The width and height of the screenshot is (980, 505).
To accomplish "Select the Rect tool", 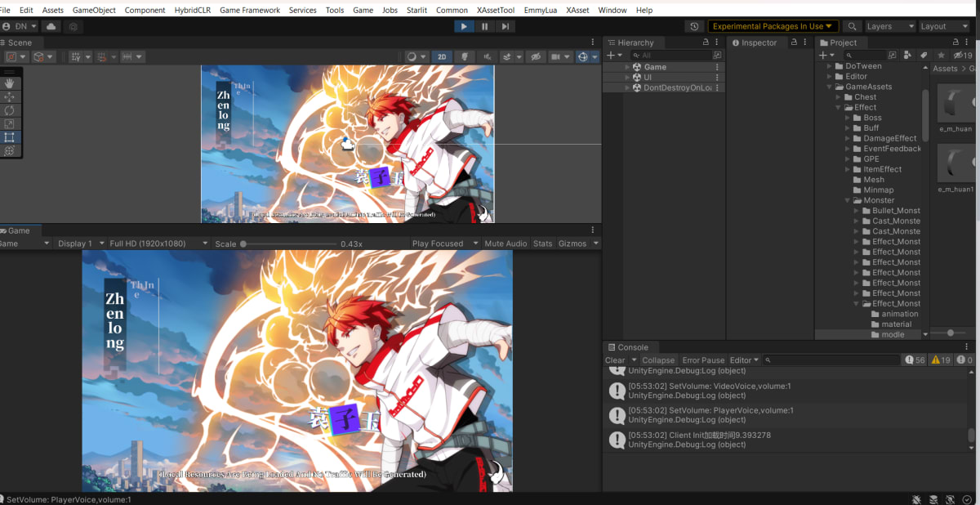I will (x=10, y=137).
